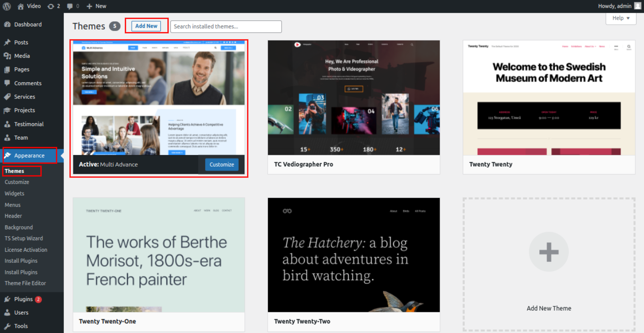Click the admin avatar icon
This screenshot has width=644, height=333.
(638, 6)
